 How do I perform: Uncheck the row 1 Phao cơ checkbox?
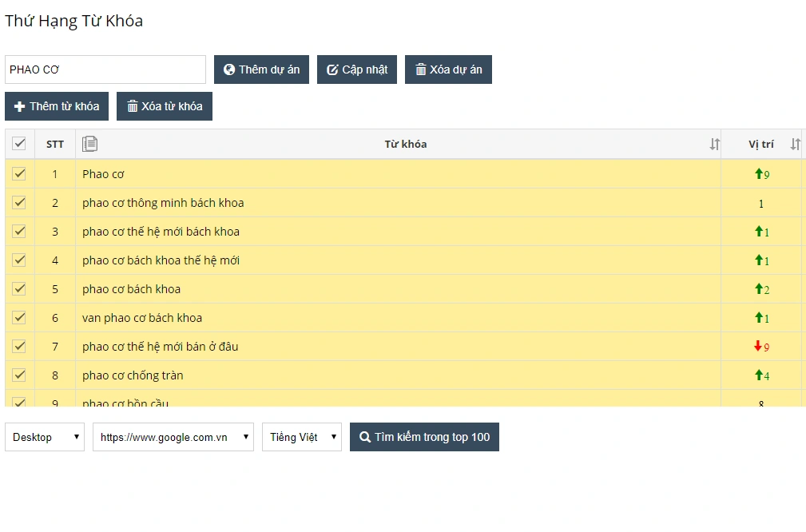click(x=19, y=174)
